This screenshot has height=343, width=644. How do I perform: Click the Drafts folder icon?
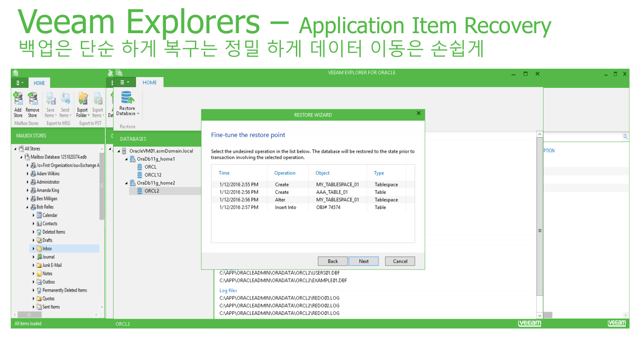click(39, 240)
